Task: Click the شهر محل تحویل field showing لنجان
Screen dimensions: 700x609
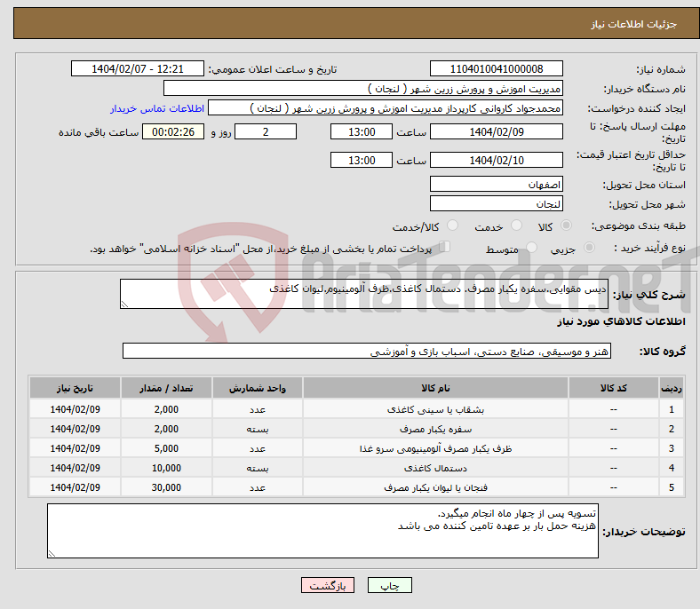Action: pyautogui.click(x=496, y=203)
